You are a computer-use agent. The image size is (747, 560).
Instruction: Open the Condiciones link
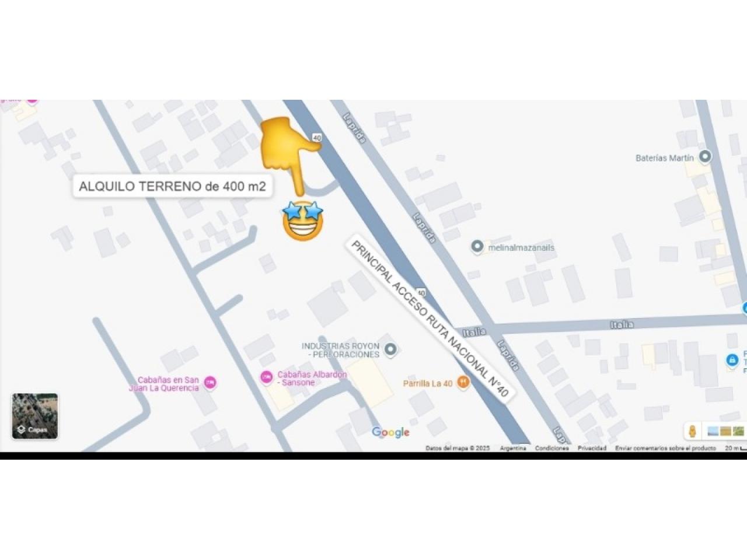[x=551, y=448]
